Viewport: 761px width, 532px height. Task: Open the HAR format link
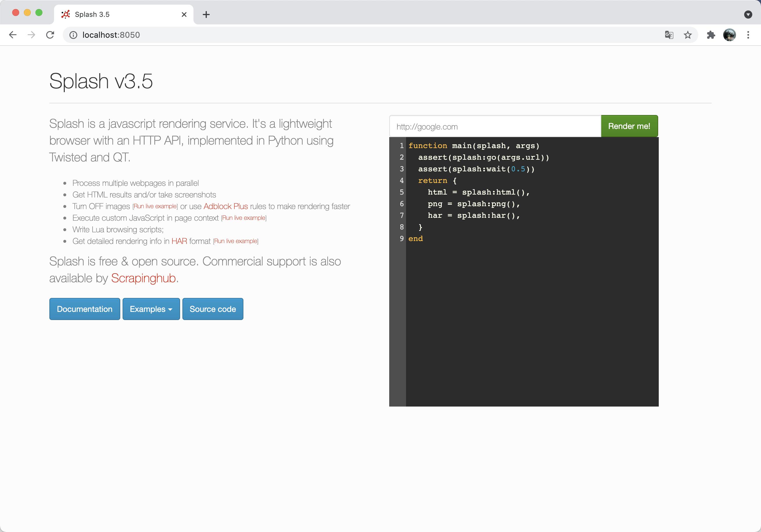pyautogui.click(x=179, y=241)
